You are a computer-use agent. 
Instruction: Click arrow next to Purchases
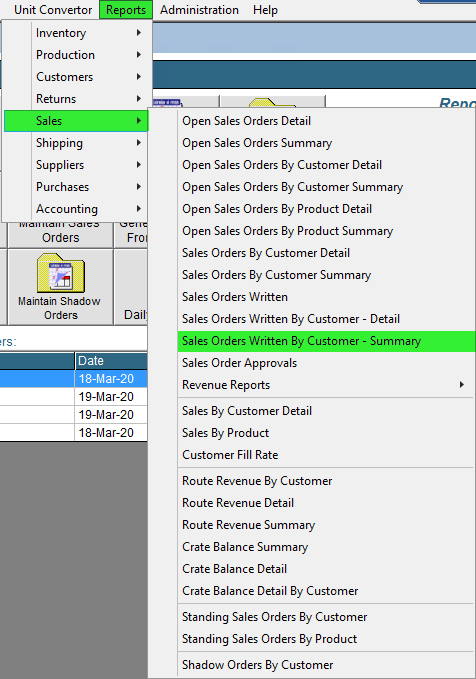(x=139, y=187)
